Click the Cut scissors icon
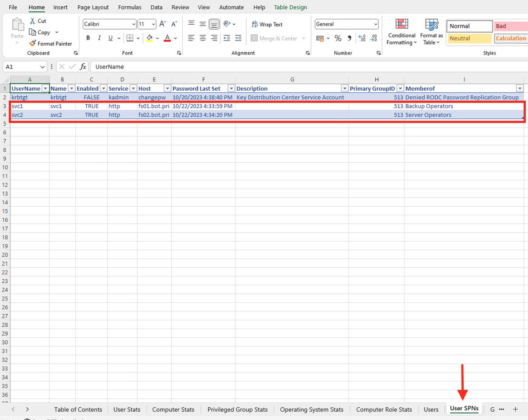Viewport: 528px width, 420px height. pos(33,21)
